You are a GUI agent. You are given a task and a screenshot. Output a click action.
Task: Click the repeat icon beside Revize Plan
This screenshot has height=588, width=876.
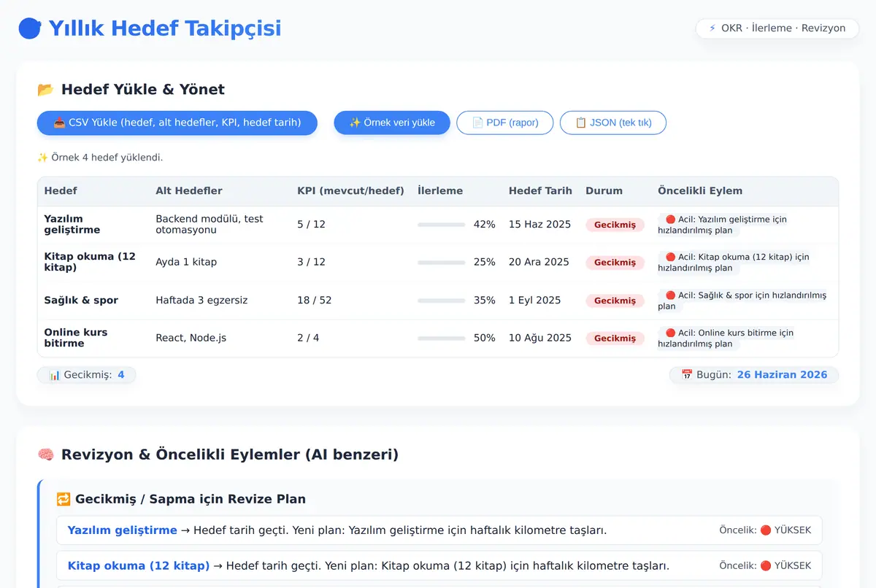(x=64, y=499)
